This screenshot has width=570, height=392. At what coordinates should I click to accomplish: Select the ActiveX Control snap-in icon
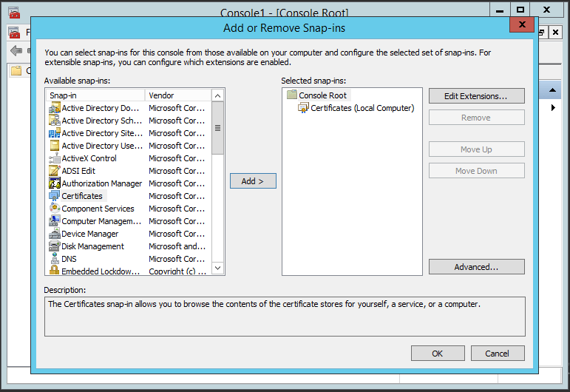point(54,158)
